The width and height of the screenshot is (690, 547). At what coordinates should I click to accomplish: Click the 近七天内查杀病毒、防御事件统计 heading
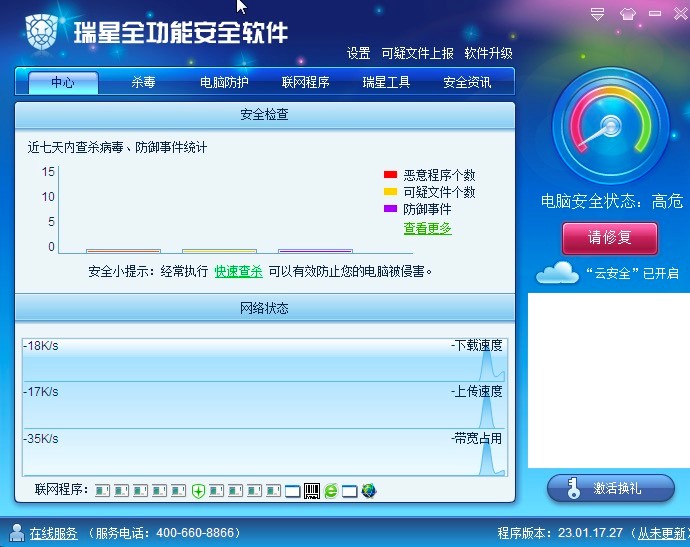coord(117,147)
